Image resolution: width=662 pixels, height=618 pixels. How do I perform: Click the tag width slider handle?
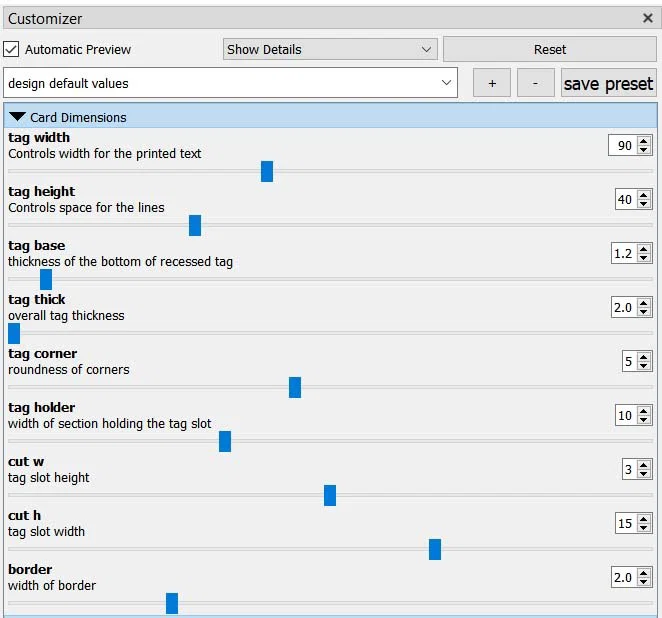pos(267,171)
